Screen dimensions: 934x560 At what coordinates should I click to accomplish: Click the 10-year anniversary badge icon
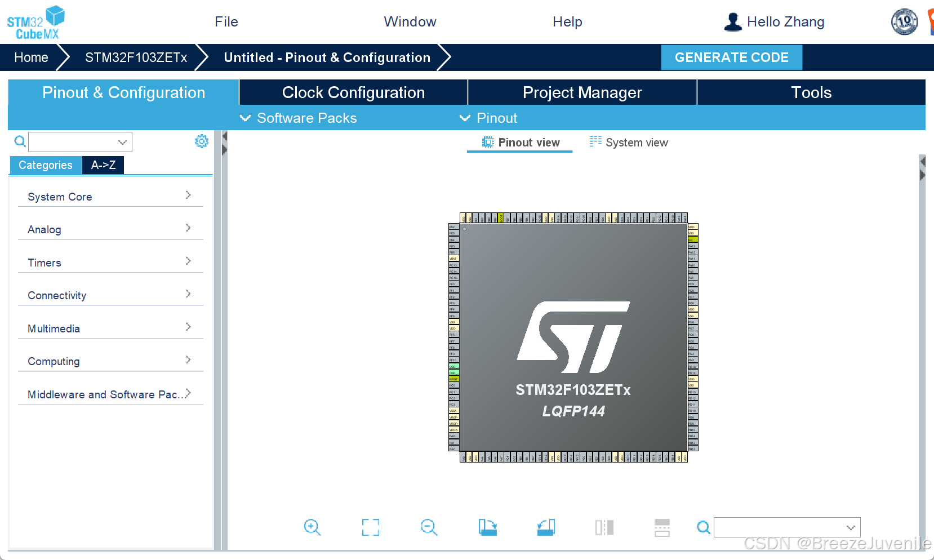[x=904, y=22]
